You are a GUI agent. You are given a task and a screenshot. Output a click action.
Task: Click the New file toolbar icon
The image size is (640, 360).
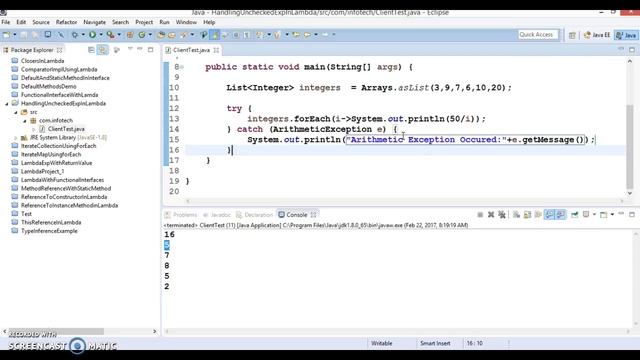[7, 35]
